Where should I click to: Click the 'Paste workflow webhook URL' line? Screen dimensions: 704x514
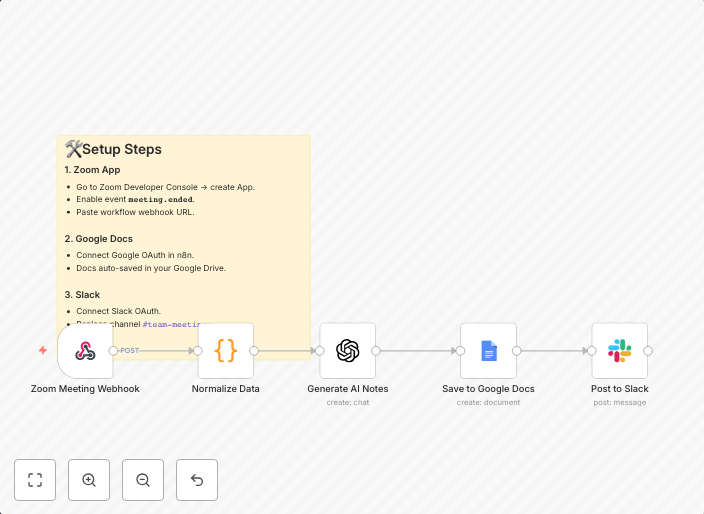pos(135,212)
